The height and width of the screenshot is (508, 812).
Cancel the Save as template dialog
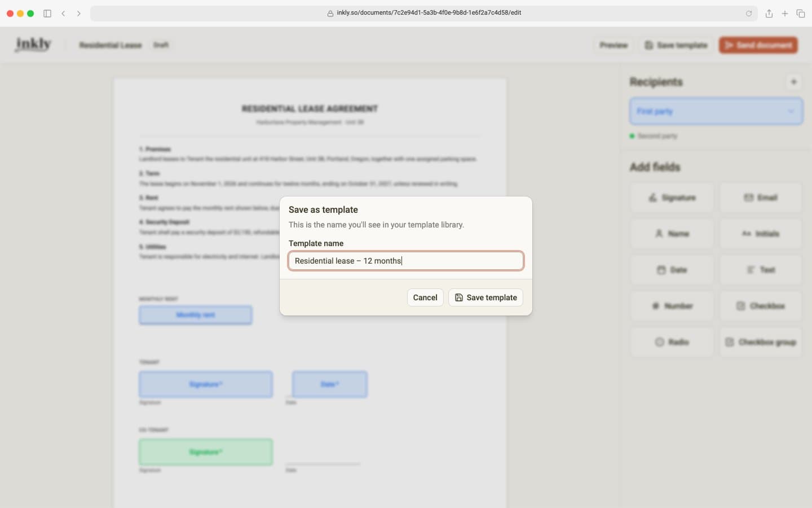point(425,297)
